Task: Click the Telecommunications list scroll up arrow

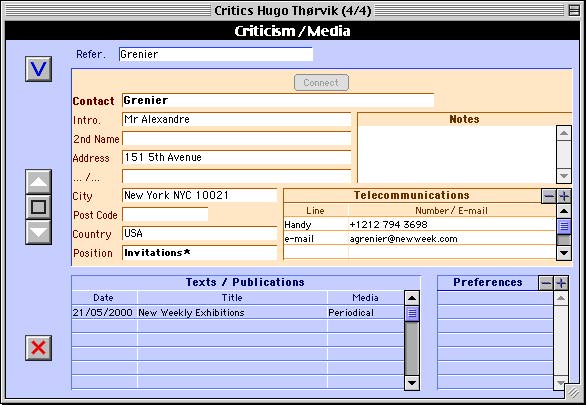Action: coord(564,211)
